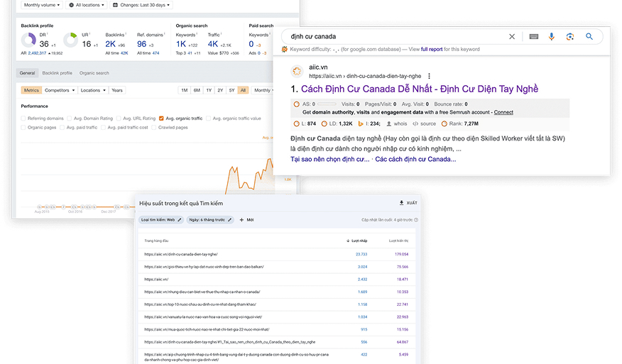Enable the Avg. Domain Rating checkbox
The width and height of the screenshot is (622, 364).
coord(70,118)
